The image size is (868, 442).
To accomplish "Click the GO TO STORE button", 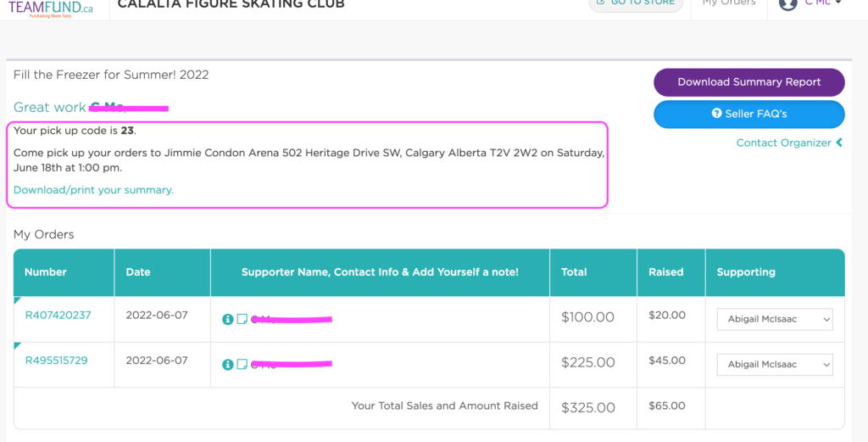I will [637, 3].
